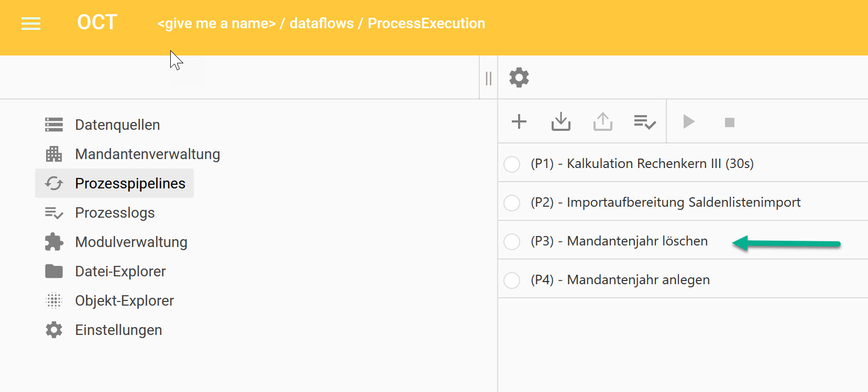Click the gear settings icon above the pipeline list
The width and height of the screenshot is (868, 392).
pos(519,77)
